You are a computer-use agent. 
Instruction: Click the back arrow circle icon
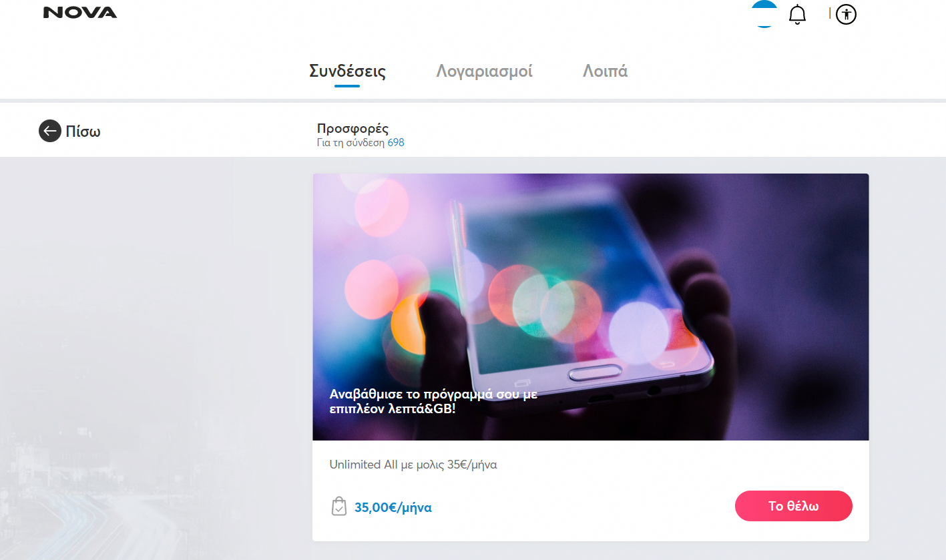(x=49, y=131)
